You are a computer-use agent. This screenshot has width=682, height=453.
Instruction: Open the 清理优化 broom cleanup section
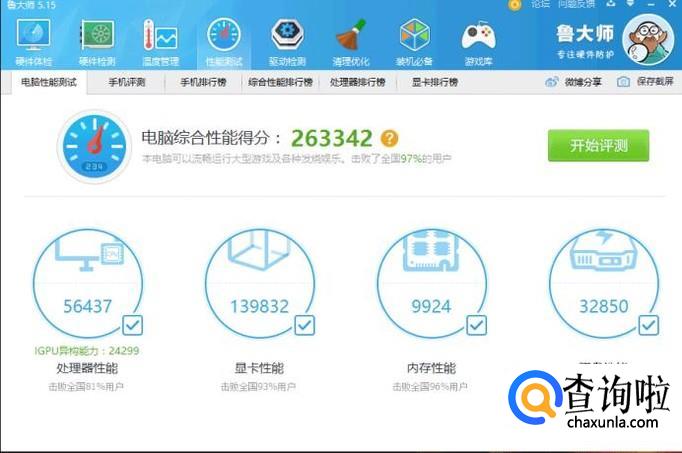[x=351, y=41]
